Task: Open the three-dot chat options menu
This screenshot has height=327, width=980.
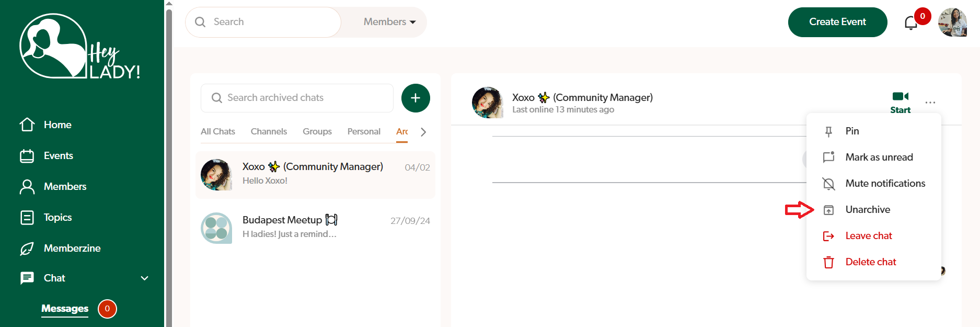Action: tap(930, 103)
